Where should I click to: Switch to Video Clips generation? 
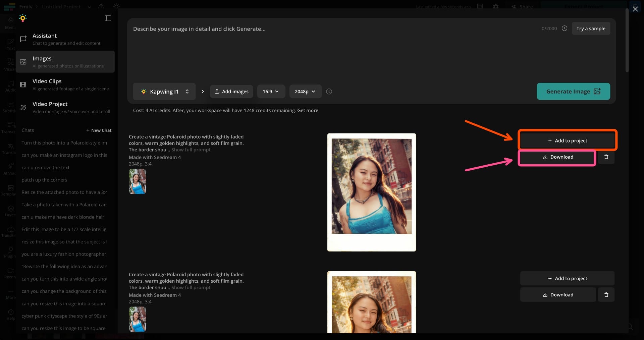pos(65,84)
